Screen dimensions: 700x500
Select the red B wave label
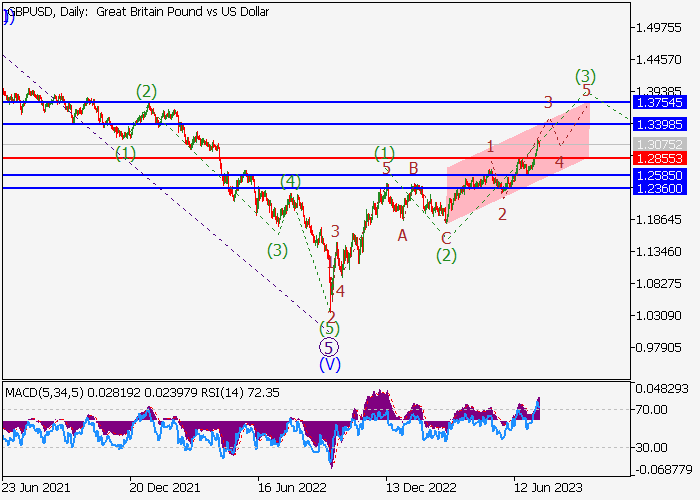click(414, 168)
